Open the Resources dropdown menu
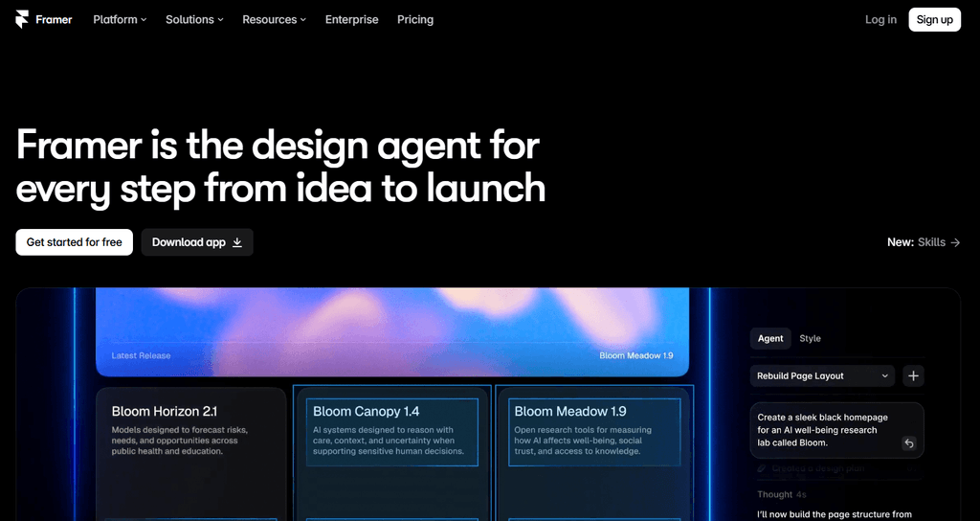 point(275,19)
